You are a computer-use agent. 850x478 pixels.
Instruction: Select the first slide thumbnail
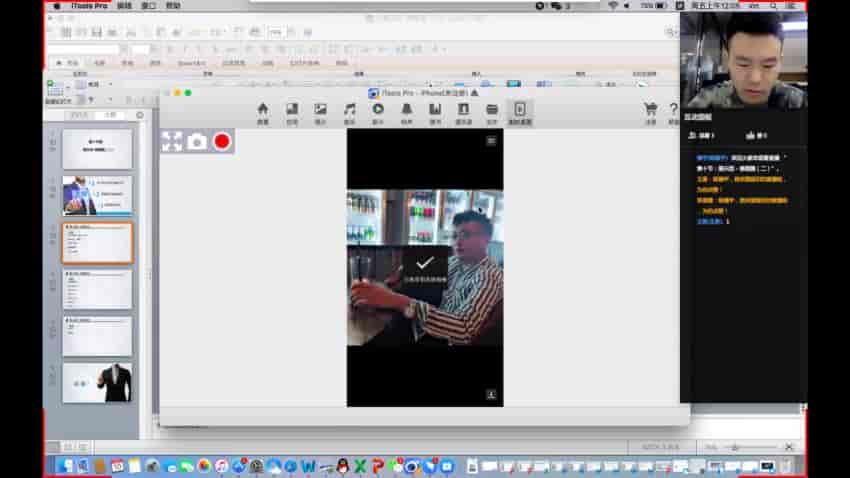pyautogui.click(x=97, y=149)
